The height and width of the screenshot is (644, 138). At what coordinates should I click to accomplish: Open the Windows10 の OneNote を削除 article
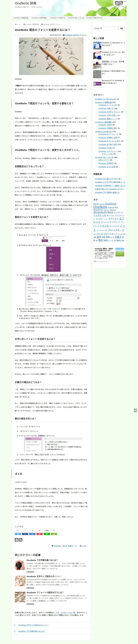click(x=113, y=82)
